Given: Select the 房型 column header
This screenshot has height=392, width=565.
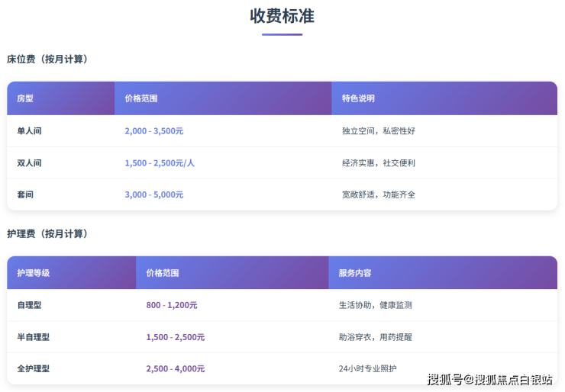Looking at the screenshot, I should 25,98.
